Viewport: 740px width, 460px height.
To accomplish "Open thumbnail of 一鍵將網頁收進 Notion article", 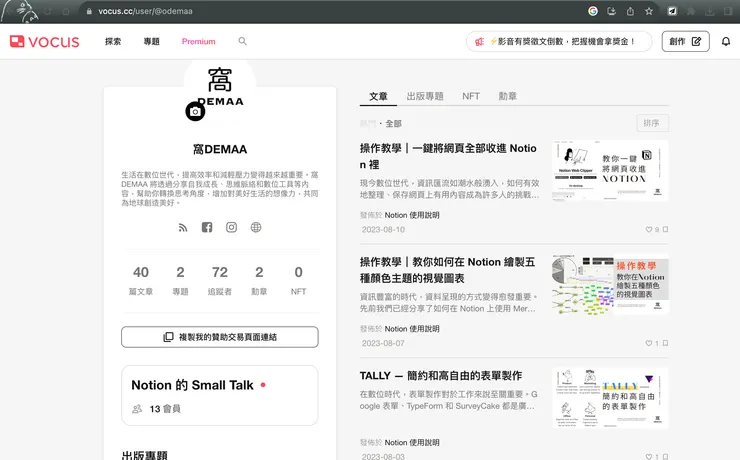I will coord(610,170).
